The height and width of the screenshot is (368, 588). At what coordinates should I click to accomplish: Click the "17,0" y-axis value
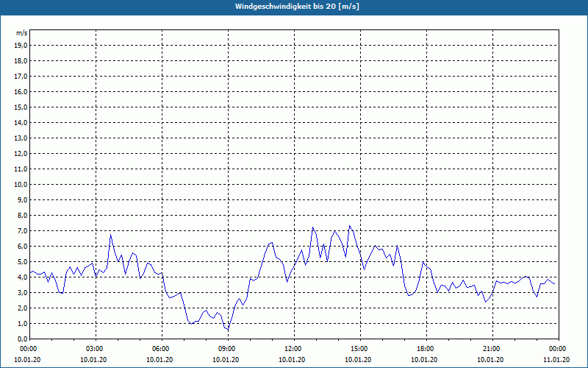click(21, 77)
